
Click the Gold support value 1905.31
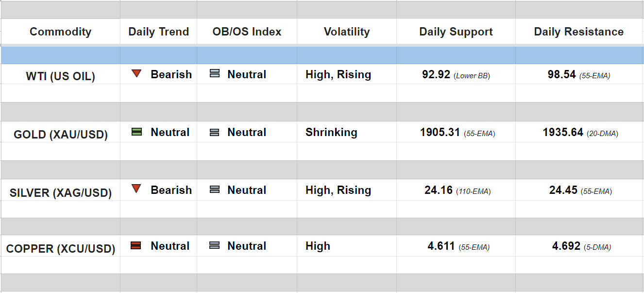point(440,132)
